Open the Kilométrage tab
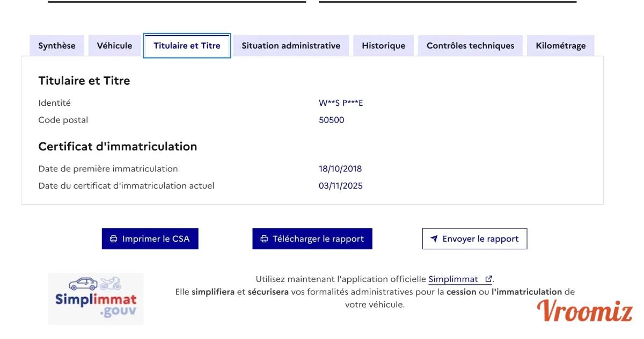Viewport: 644px width, 339px height. (x=560, y=46)
